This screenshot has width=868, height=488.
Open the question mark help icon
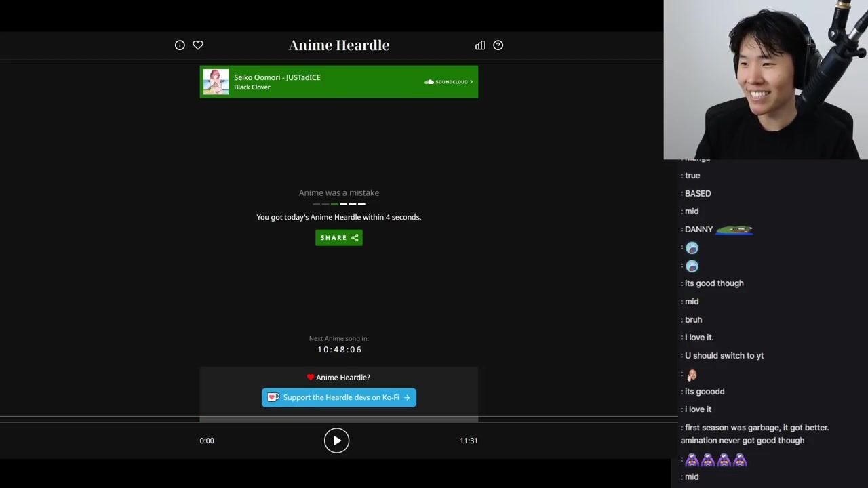click(x=498, y=45)
